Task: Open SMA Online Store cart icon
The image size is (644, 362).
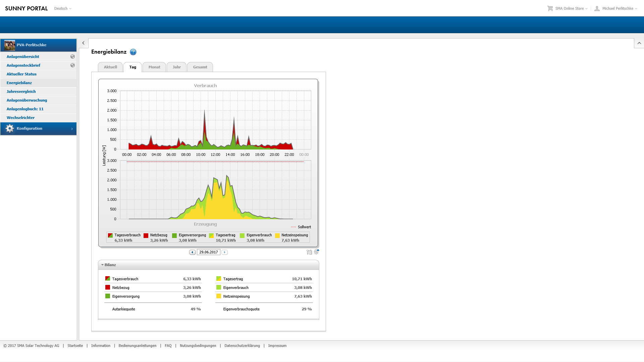Action: point(550,8)
